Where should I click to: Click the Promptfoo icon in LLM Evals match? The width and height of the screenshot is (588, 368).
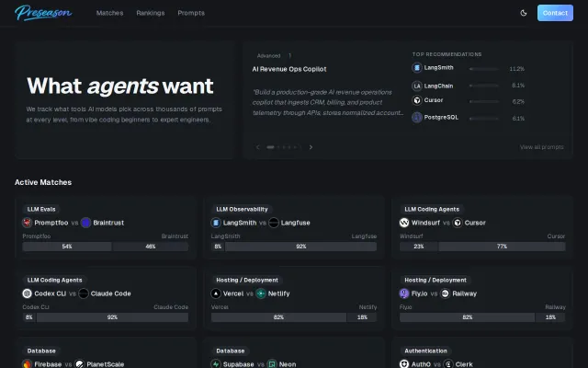point(27,223)
